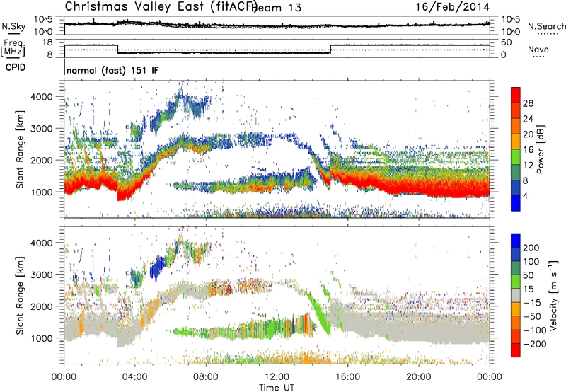Click the gray band of the velocity colorbar
The height and width of the screenshot is (392, 566).
516,295
